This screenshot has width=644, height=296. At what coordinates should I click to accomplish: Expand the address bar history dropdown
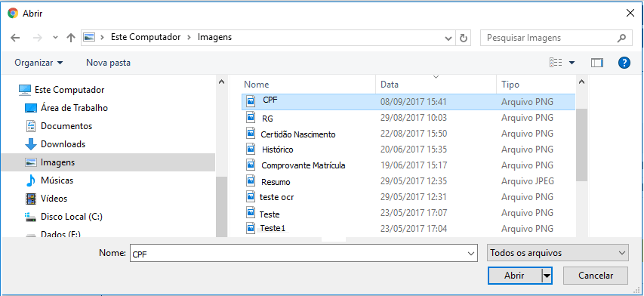pos(448,39)
